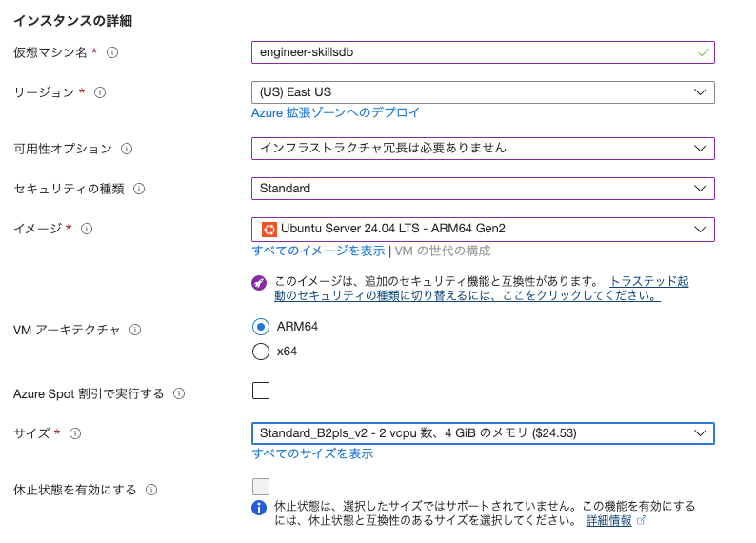
Task: Enable the Azure Spot discount checkbox
Action: tap(261, 390)
